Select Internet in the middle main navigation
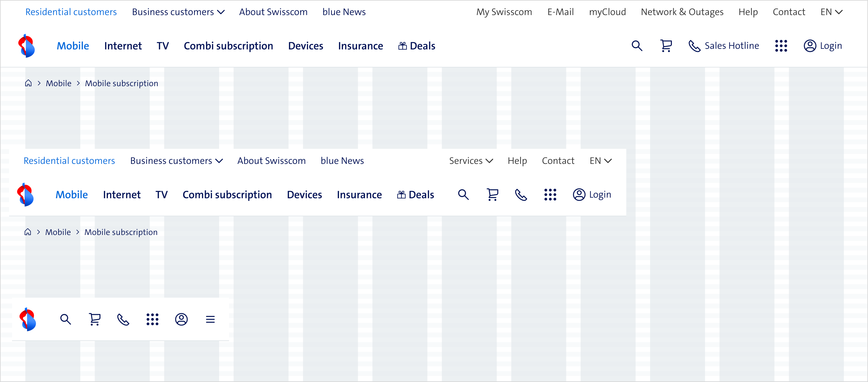The image size is (868, 382). 122,195
